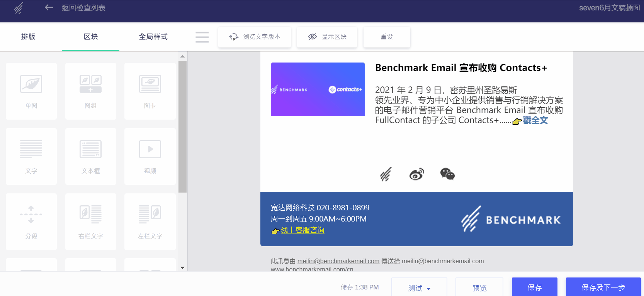This screenshot has width=644, height=296.
Task: Click the article paragraph dated 2021 年 2 月 9 日
Action: 469,105
